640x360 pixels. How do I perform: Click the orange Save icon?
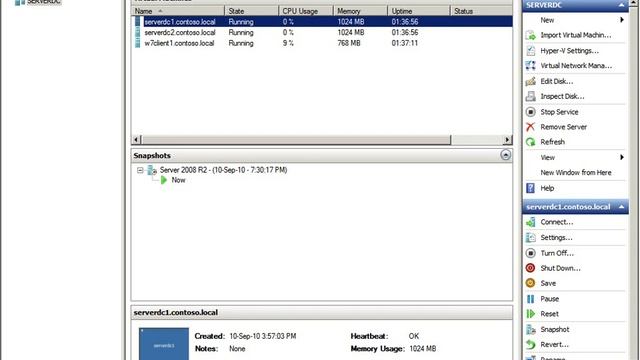tap(530, 283)
